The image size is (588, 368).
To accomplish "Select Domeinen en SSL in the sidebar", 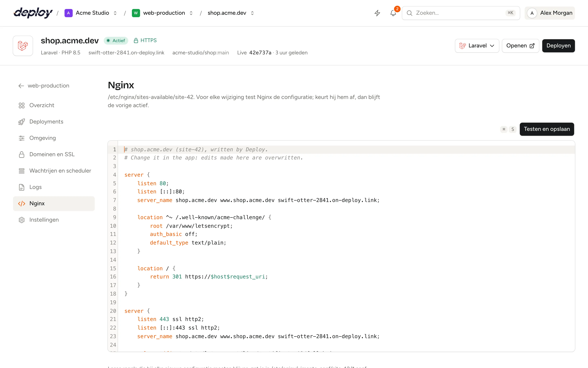I will pyautogui.click(x=54, y=154).
